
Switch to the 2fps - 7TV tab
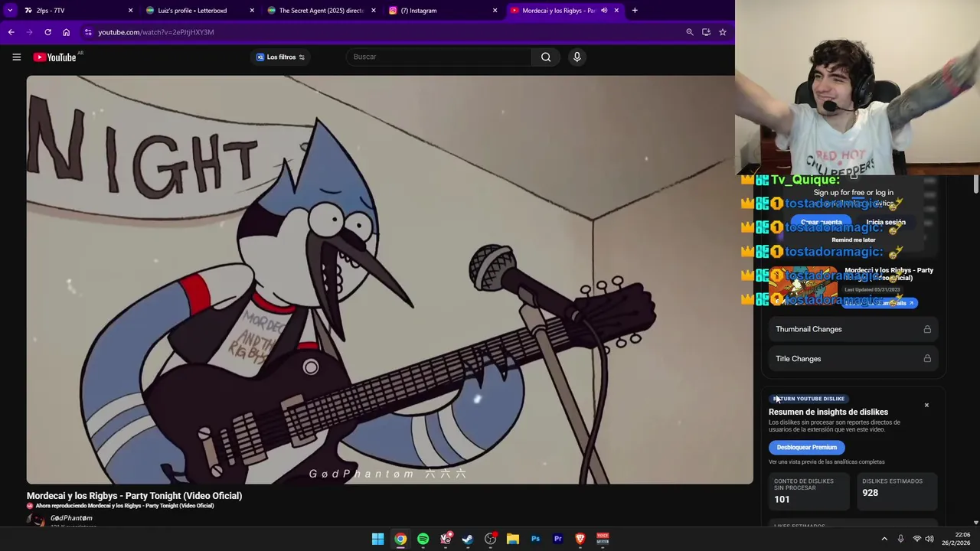pyautogui.click(x=77, y=11)
